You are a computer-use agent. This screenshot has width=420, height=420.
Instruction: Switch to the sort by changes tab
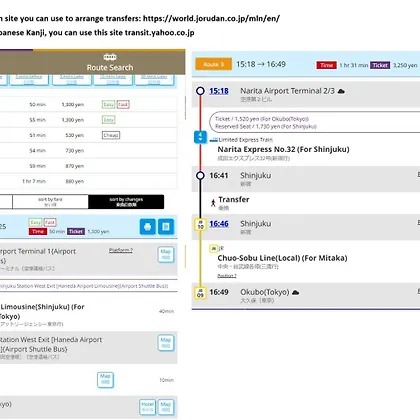(126, 202)
